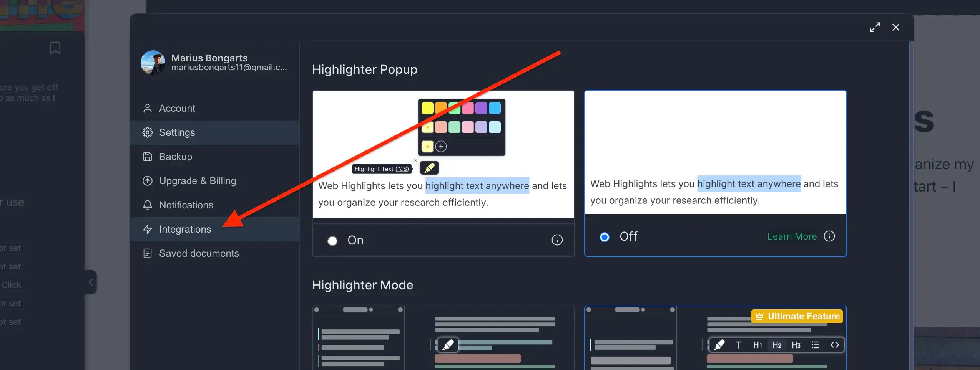The image size is (980, 370).
Task: Click the Saved documents page icon
Action: click(147, 253)
